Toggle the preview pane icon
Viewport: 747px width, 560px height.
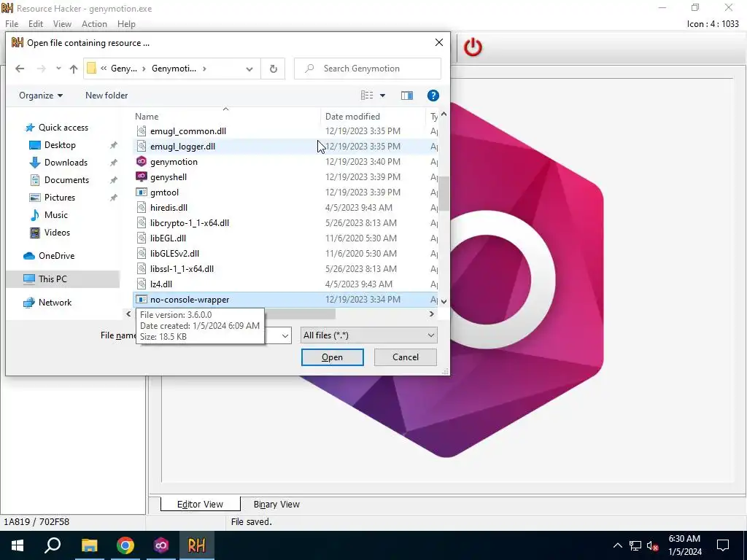point(407,96)
